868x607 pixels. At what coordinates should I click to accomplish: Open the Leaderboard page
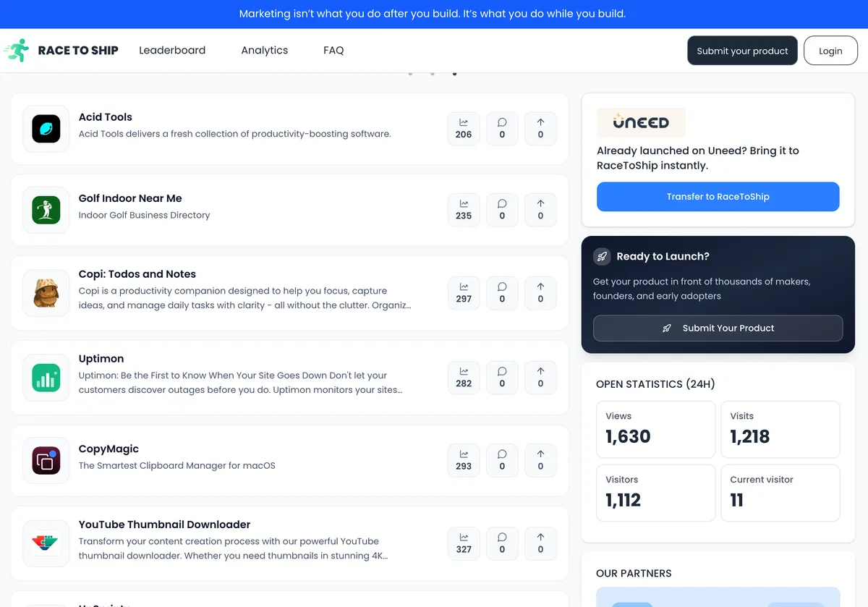tap(172, 50)
